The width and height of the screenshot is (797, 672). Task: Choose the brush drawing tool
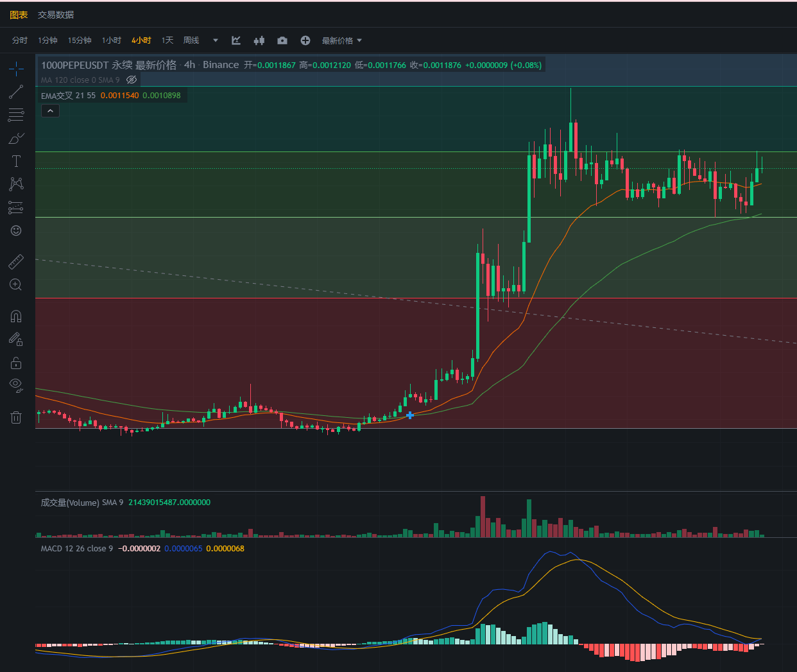pos(16,138)
